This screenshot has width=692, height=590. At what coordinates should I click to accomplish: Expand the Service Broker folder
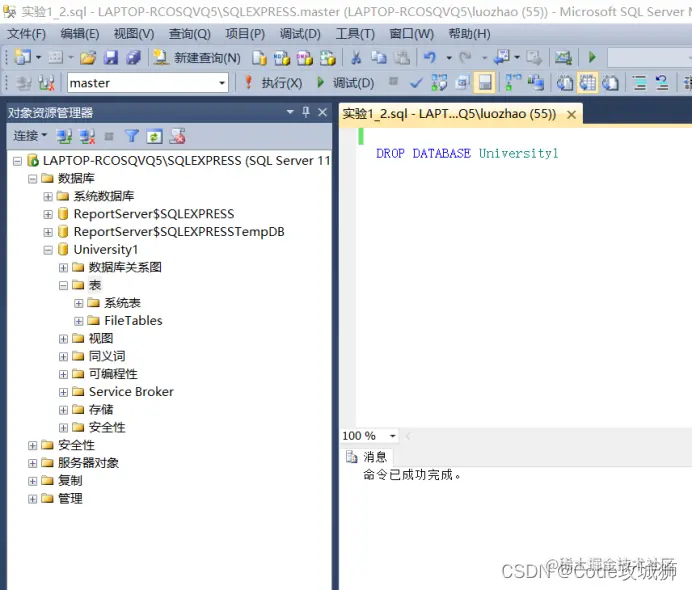pyautogui.click(x=64, y=392)
